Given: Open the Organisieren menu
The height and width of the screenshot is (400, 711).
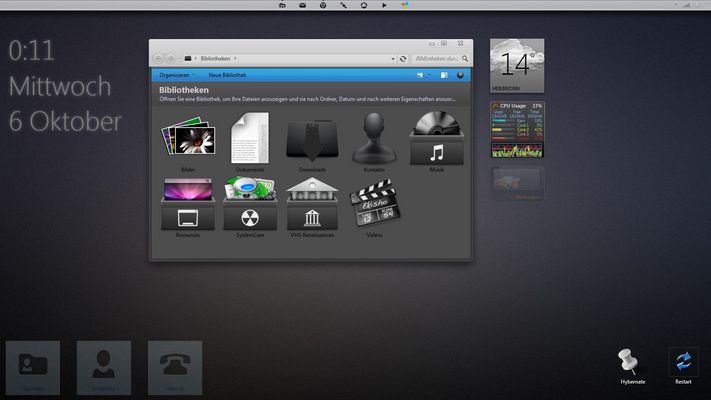Looking at the screenshot, I should 177,75.
